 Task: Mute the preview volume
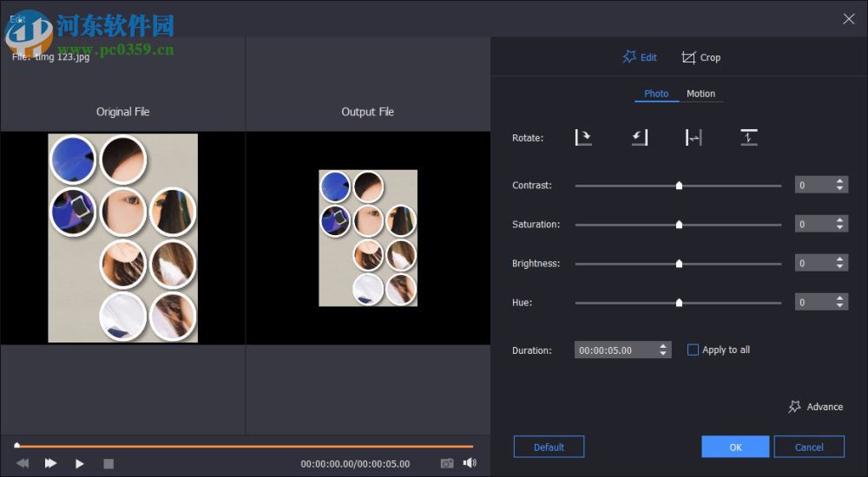click(x=470, y=462)
